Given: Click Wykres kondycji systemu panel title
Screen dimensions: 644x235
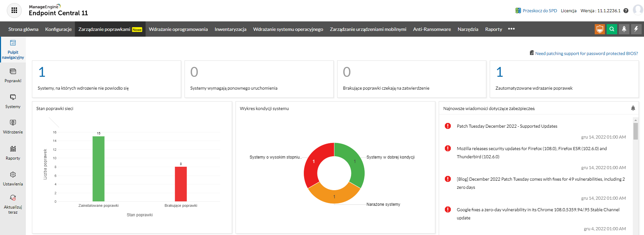Looking at the screenshot, I should (x=264, y=108).
